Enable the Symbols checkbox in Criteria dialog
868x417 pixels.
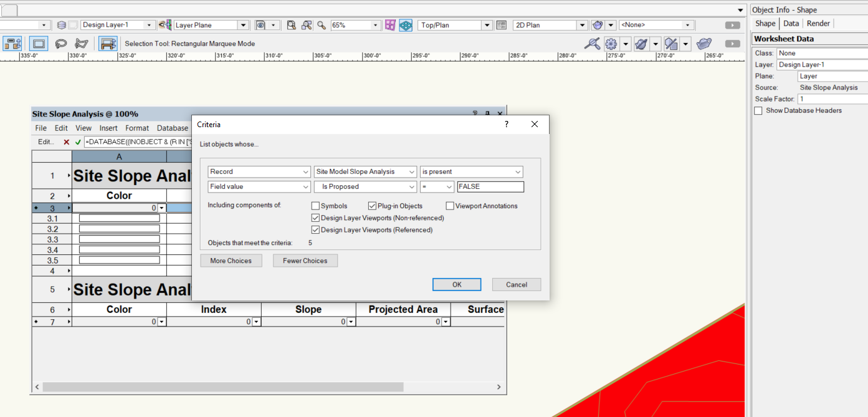point(316,206)
